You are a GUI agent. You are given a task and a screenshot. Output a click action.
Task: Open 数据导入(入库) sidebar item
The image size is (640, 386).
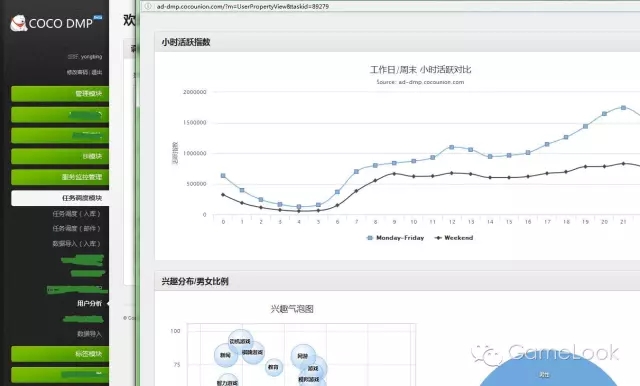76,244
